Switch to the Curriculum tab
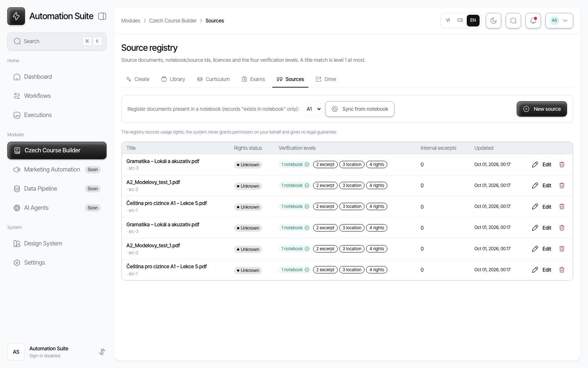 click(x=214, y=79)
